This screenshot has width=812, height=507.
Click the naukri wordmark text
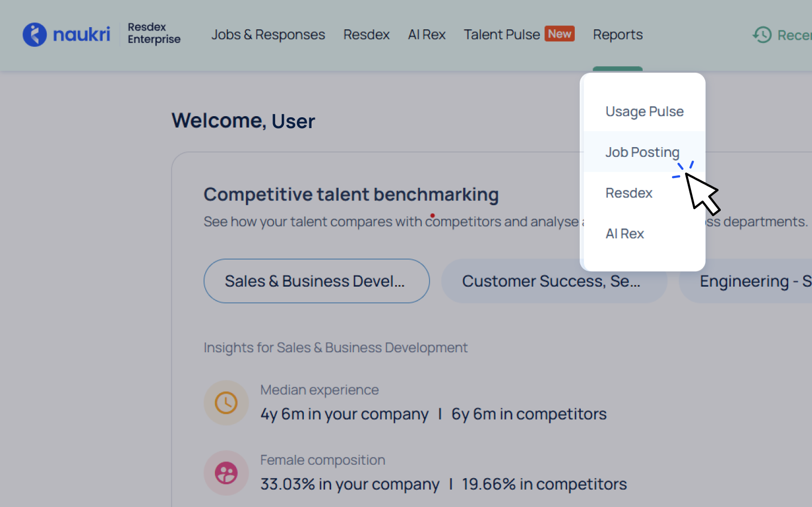click(81, 35)
